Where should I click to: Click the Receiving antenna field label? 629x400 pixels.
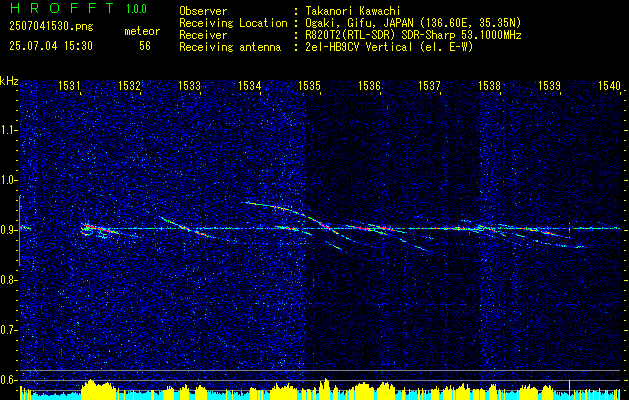click(x=230, y=47)
